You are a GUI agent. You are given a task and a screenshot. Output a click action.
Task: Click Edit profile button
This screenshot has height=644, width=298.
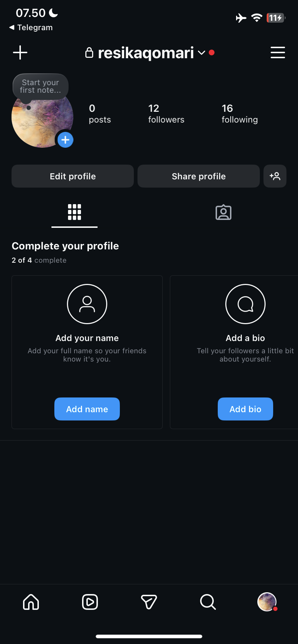[x=73, y=176]
